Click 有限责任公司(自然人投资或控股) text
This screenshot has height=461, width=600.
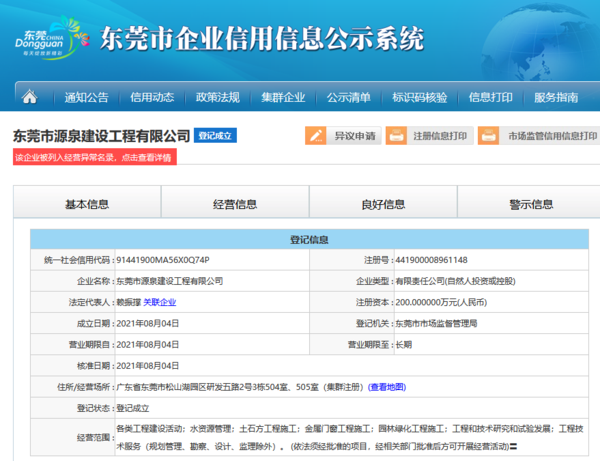click(455, 281)
